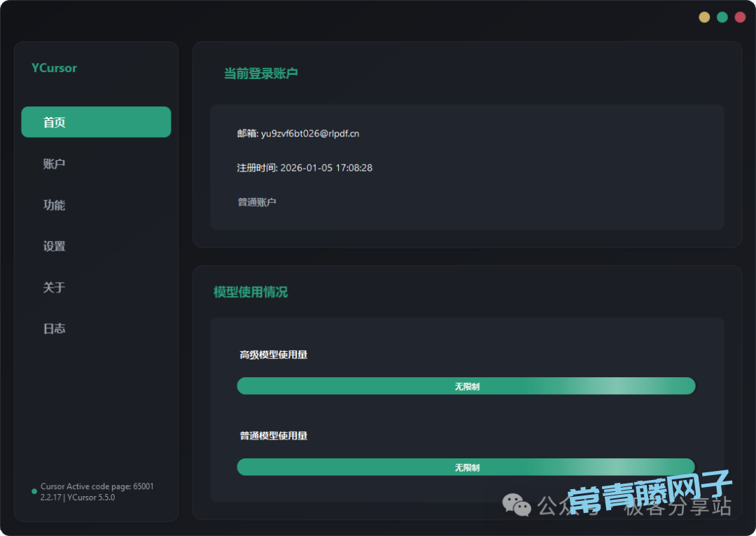756x536 pixels.
Task: Click the yellow window control circle
Action: (x=704, y=16)
